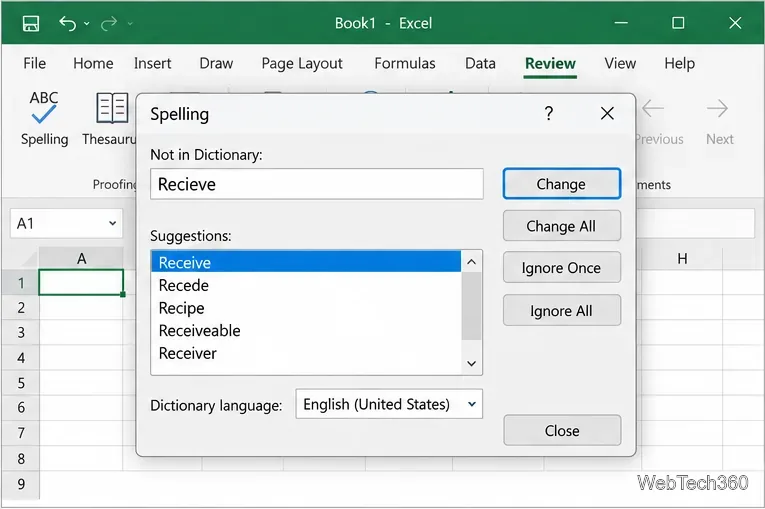Select the Receiver suggestion
Image resolution: width=765 pixels, height=509 pixels.
[306, 353]
